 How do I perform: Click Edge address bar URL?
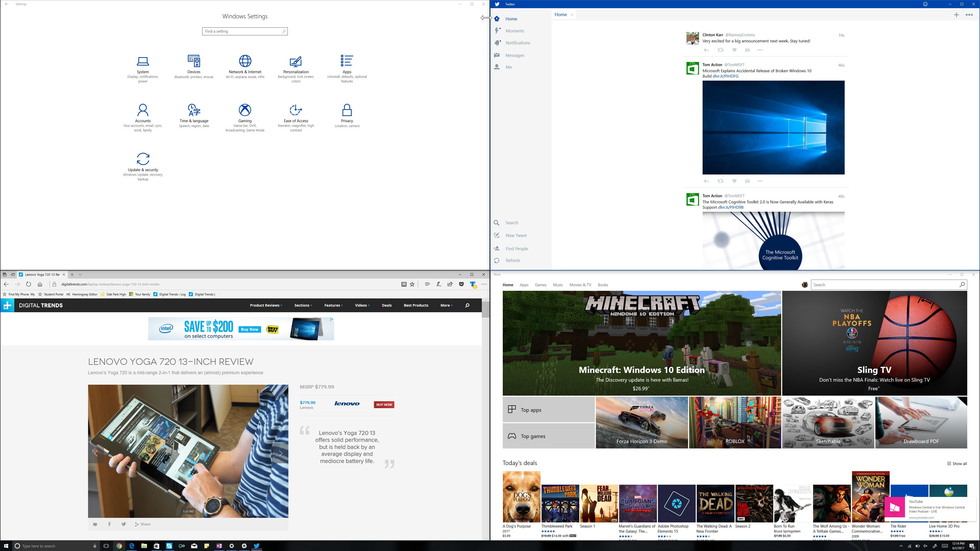point(110,284)
